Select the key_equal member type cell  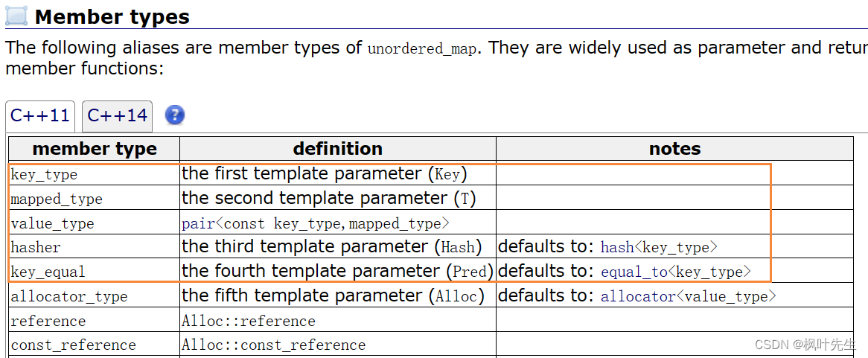click(x=94, y=271)
